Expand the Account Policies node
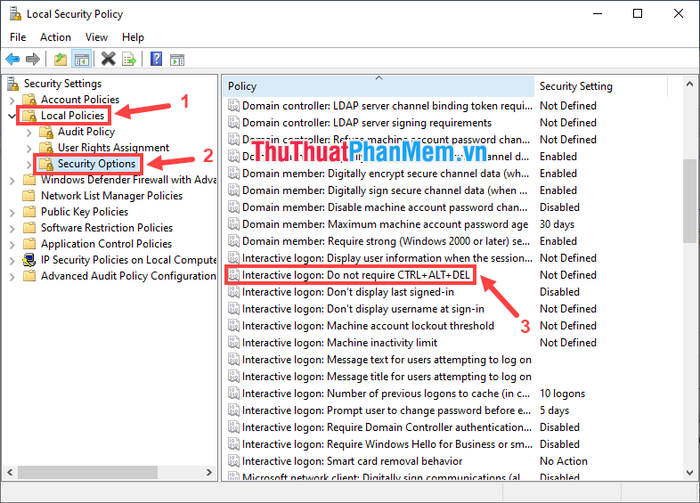This screenshot has height=503, width=700. click(x=12, y=100)
